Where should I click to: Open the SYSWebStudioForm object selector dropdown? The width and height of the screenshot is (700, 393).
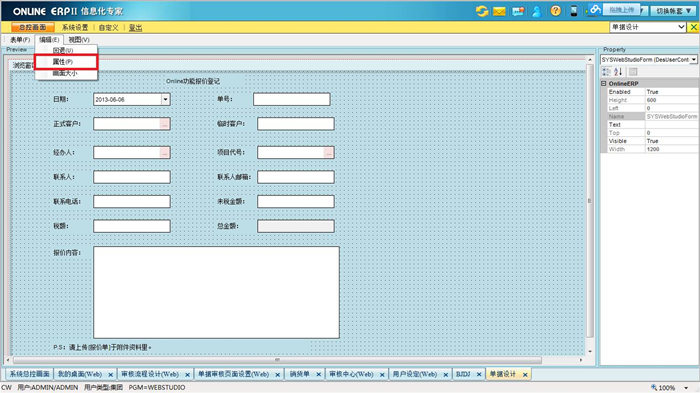(693, 59)
